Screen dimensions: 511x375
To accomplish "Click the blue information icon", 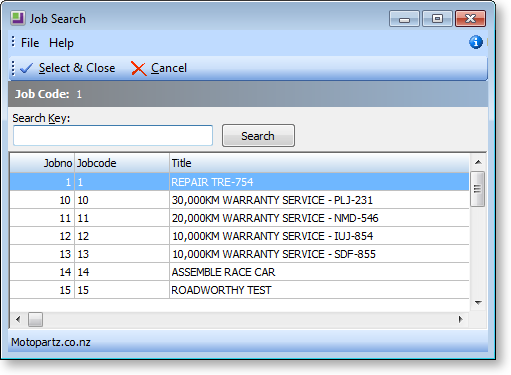I will click(476, 42).
